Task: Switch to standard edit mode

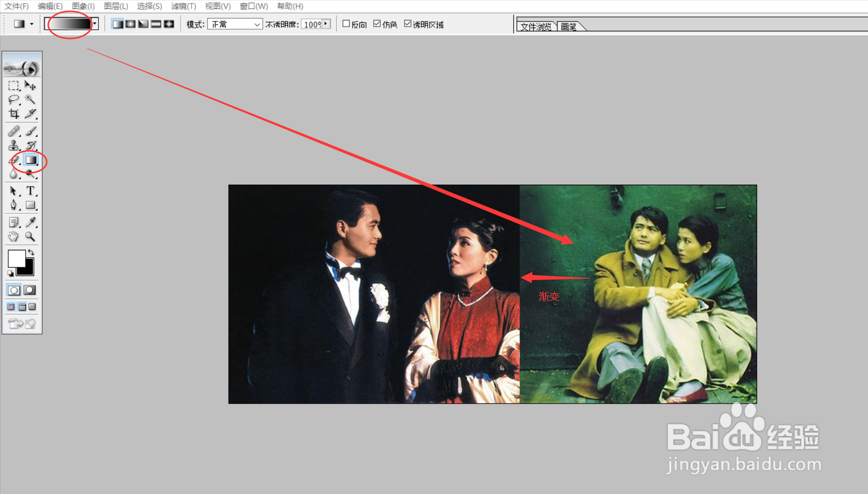Action: click(x=14, y=290)
